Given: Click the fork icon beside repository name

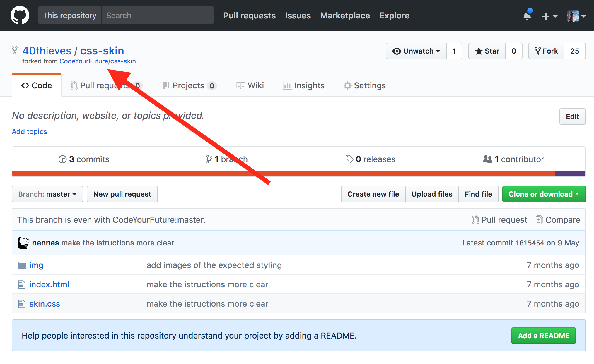Looking at the screenshot, I should [15, 51].
